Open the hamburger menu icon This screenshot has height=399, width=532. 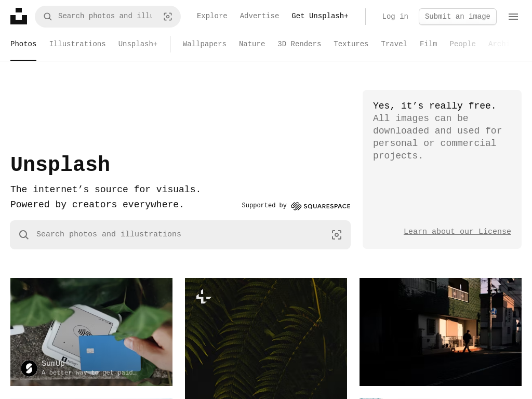(513, 17)
